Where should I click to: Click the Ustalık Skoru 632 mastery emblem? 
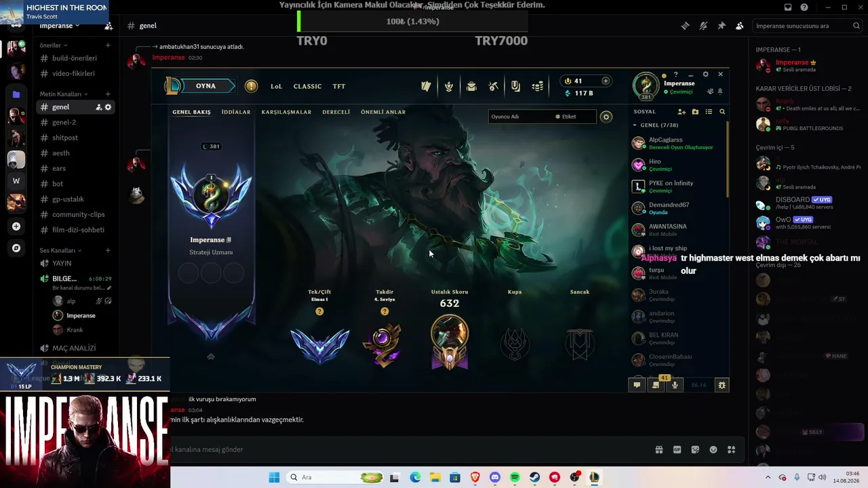pyautogui.click(x=450, y=342)
